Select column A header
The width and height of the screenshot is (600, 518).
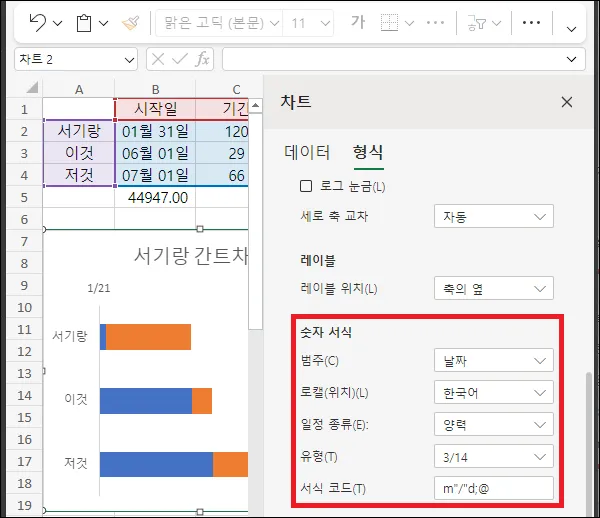79,89
